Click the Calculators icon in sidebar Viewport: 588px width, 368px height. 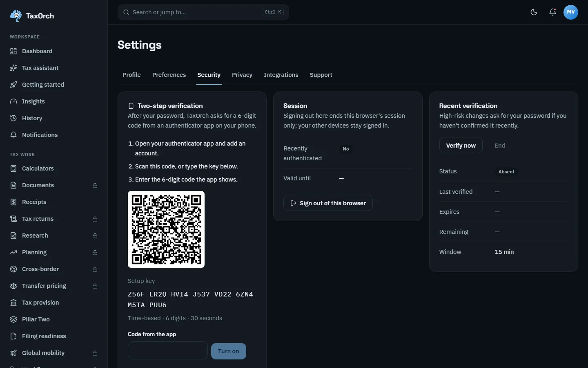pyautogui.click(x=13, y=168)
